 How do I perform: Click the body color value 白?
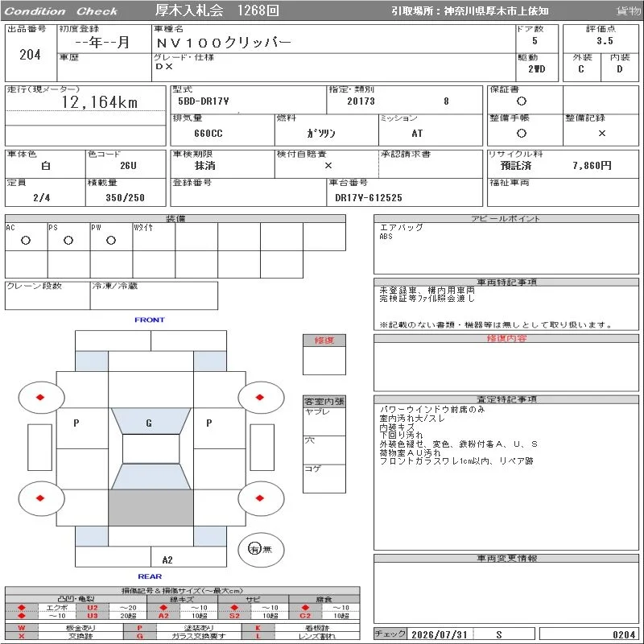click(x=46, y=166)
